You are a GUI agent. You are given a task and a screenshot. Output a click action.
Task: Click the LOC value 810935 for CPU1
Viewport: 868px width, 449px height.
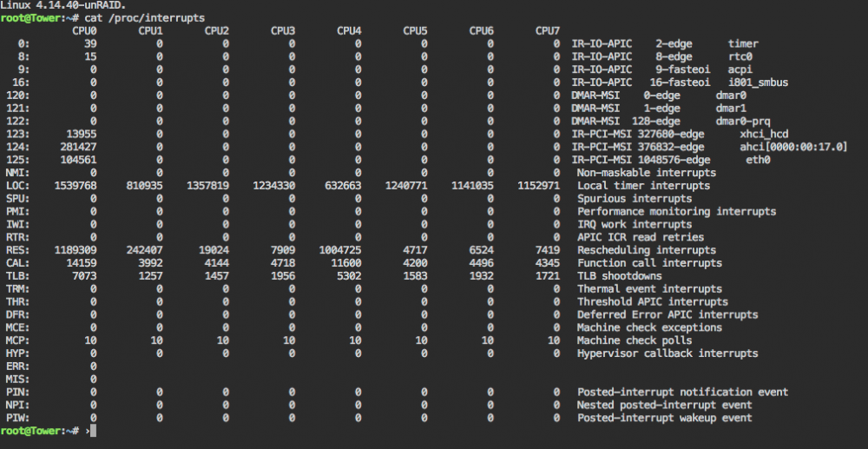144,186
